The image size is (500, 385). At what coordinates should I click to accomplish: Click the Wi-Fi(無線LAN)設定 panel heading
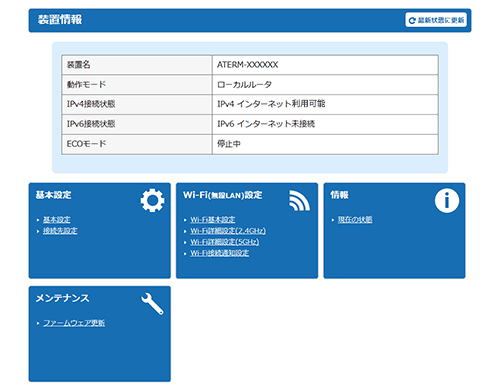click(x=223, y=195)
